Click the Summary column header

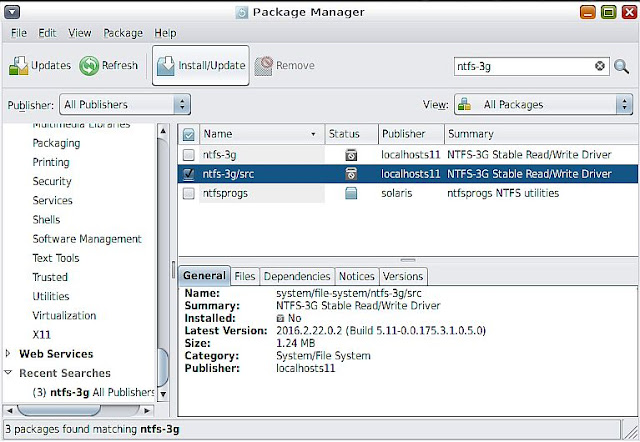[541, 134]
